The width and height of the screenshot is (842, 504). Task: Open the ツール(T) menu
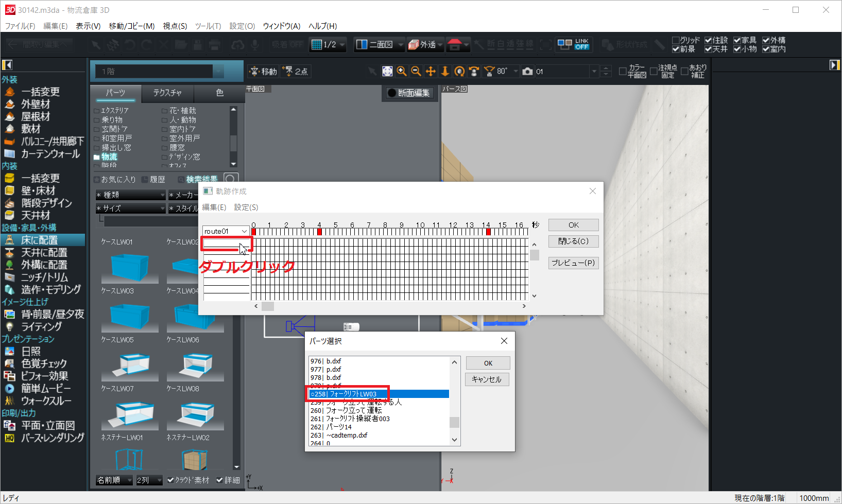(x=208, y=26)
